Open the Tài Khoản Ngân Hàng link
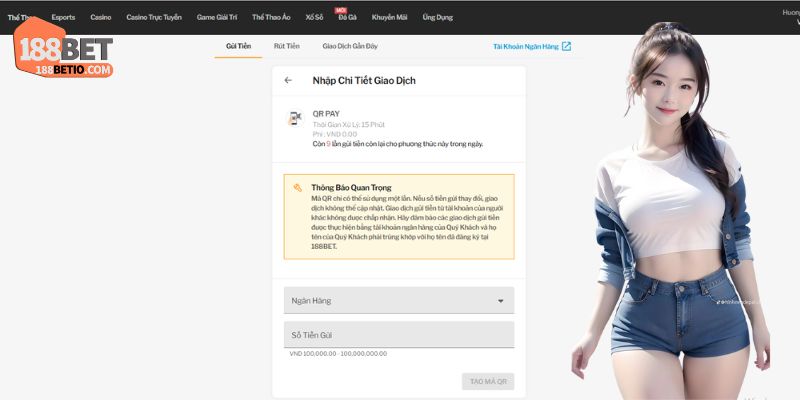This screenshot has width=800, height=400. coord(525,46)
